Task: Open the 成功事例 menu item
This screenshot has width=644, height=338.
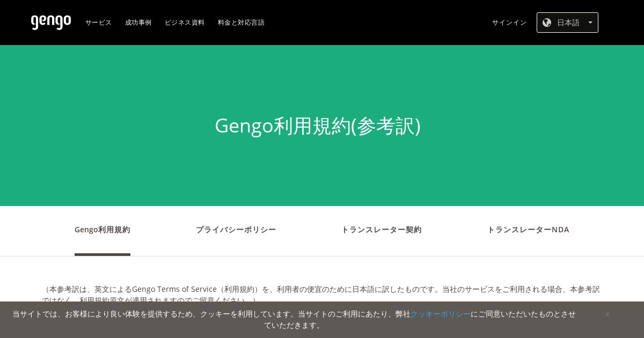Action: (138, 23)
